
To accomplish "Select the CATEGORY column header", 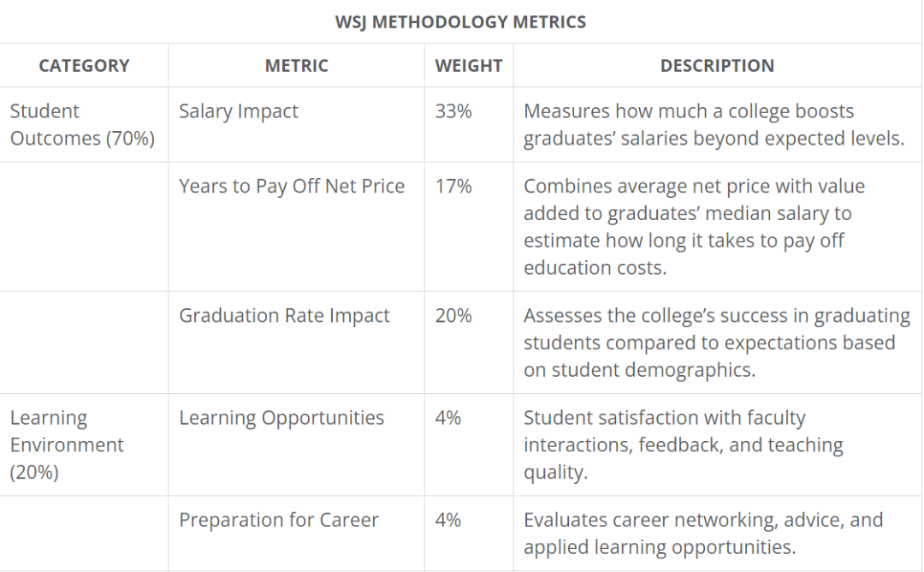I will coord(84,66).
